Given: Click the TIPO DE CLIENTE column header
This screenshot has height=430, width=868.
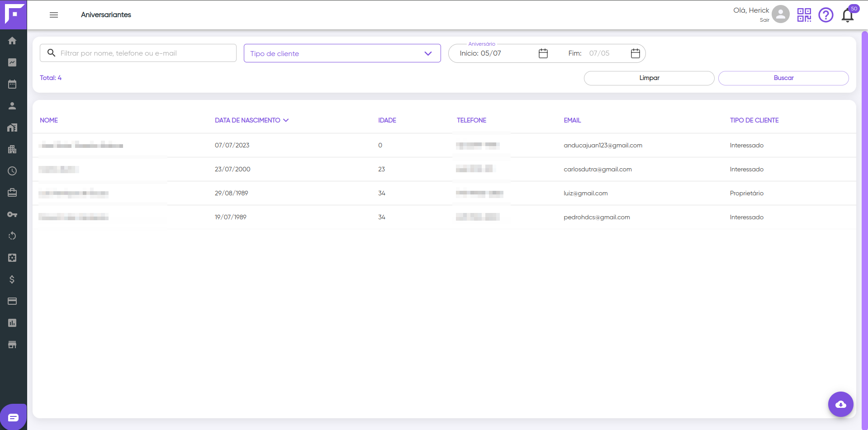Looking at the screenshot, I should coord(754,120).
